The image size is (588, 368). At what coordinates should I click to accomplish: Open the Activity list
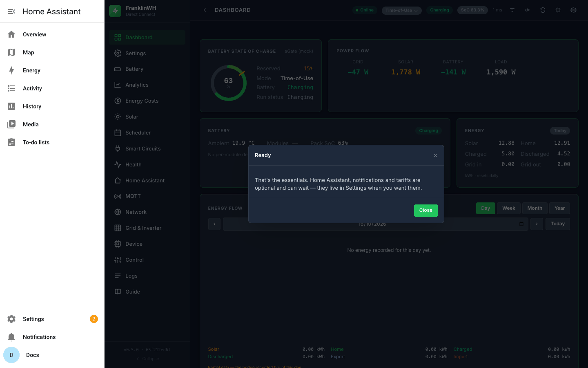(52, 88)
